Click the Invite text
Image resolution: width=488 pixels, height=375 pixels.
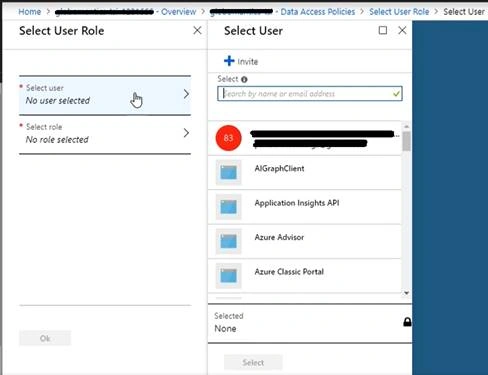pyautogui.click(x=248, y=62)
